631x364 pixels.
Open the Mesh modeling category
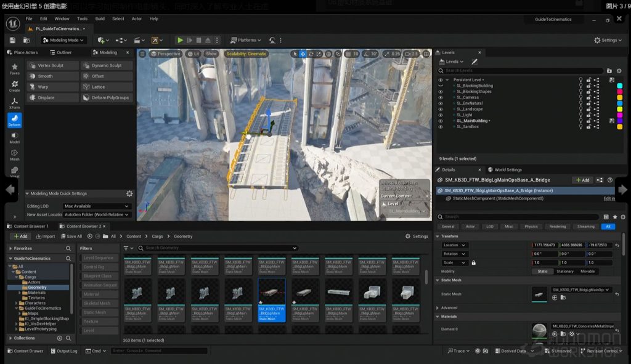tap(15, 155)
